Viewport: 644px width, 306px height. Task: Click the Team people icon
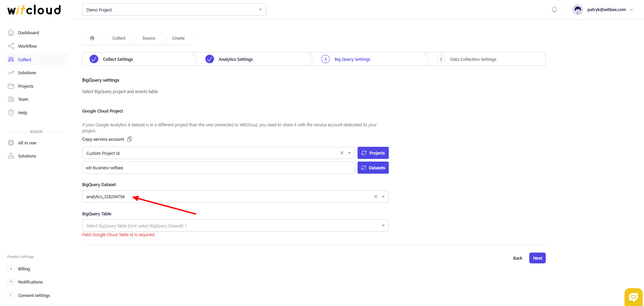11,99
